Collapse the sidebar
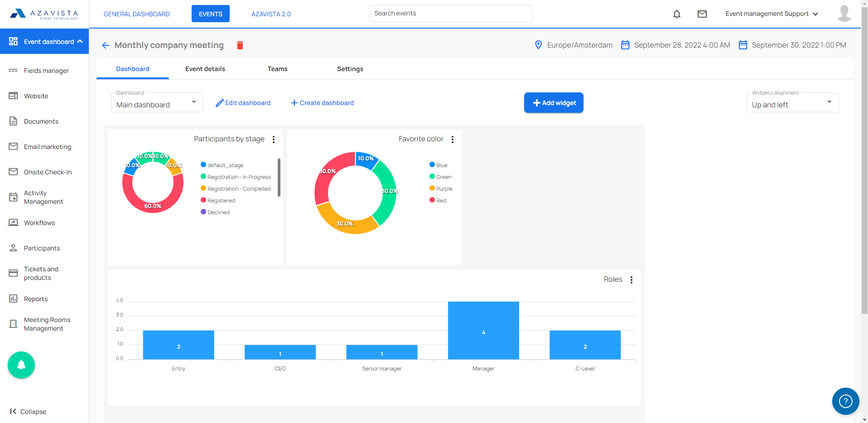Screen dimensions: 868x423 tap(28, 411)
